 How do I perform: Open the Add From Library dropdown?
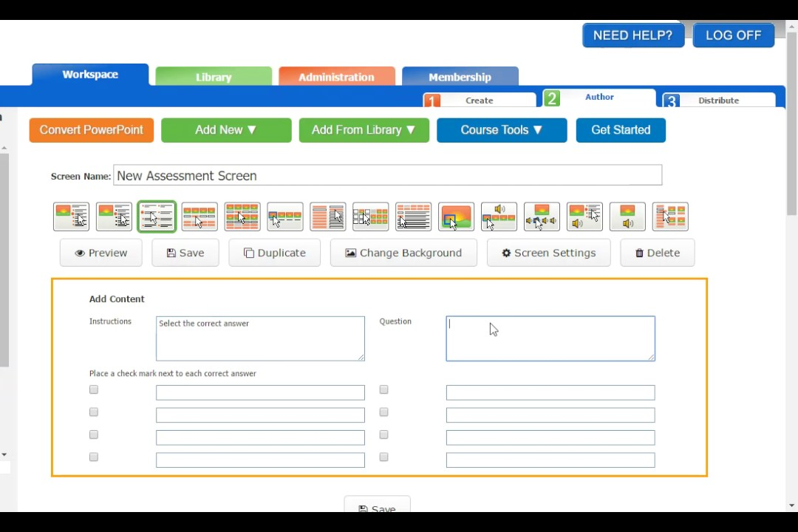(x=364, y=129)
